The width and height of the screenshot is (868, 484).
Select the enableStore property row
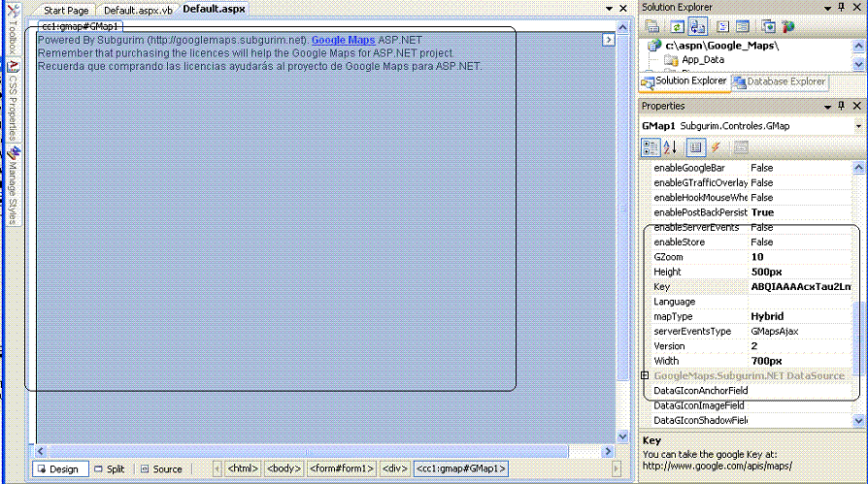coord(752,242)
